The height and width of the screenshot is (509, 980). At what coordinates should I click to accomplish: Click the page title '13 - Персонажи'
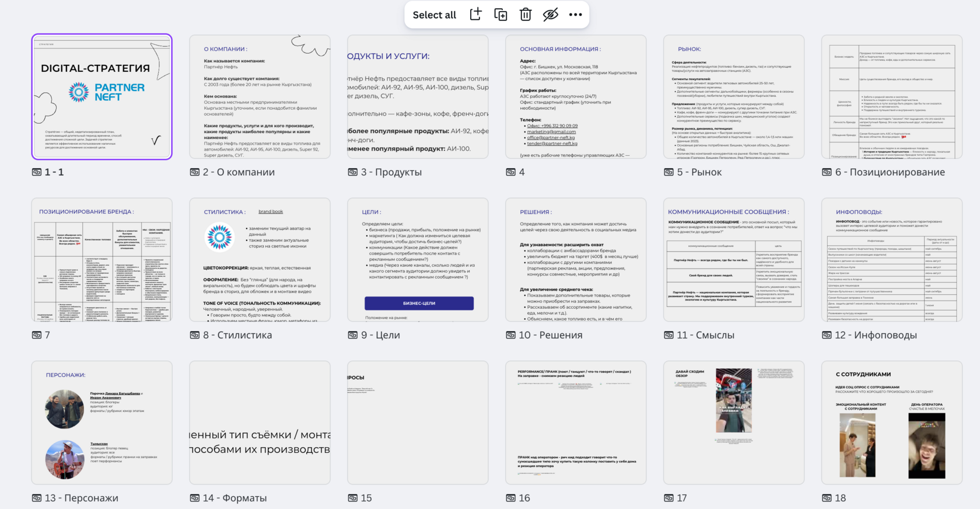click(82, 498)
